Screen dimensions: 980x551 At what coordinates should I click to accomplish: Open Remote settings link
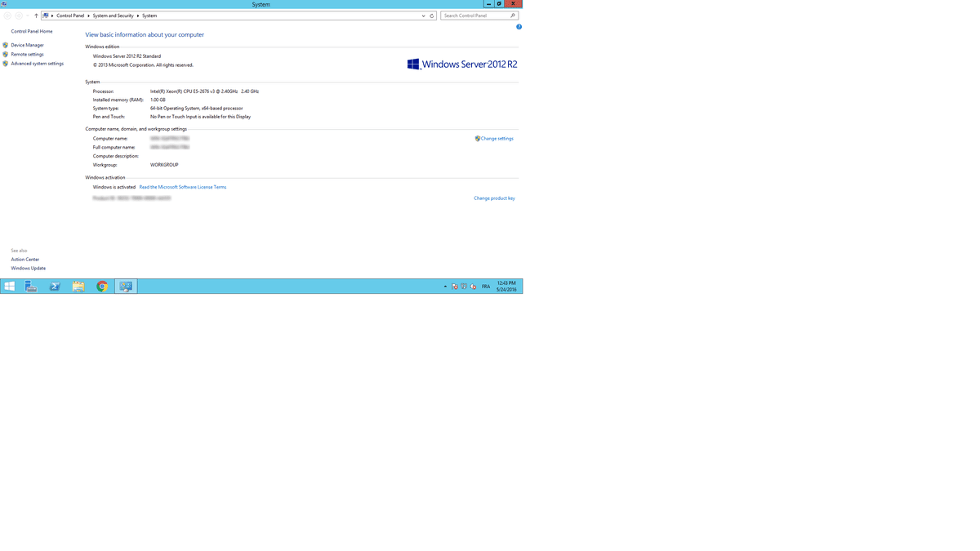pos(27,54)
